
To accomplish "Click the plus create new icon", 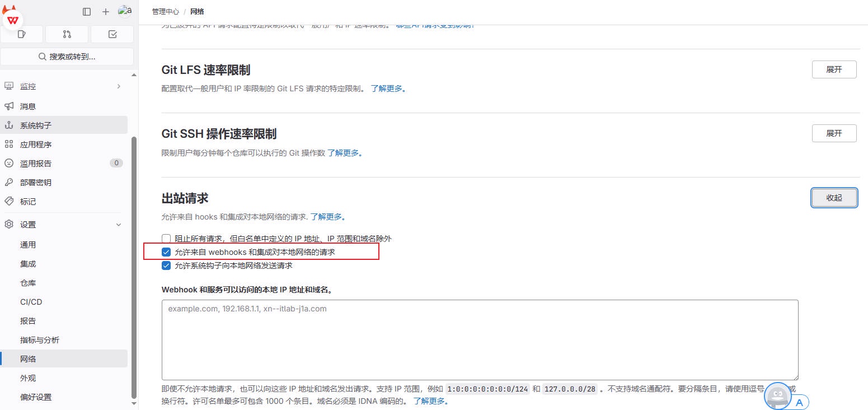I will pos(106,11).
